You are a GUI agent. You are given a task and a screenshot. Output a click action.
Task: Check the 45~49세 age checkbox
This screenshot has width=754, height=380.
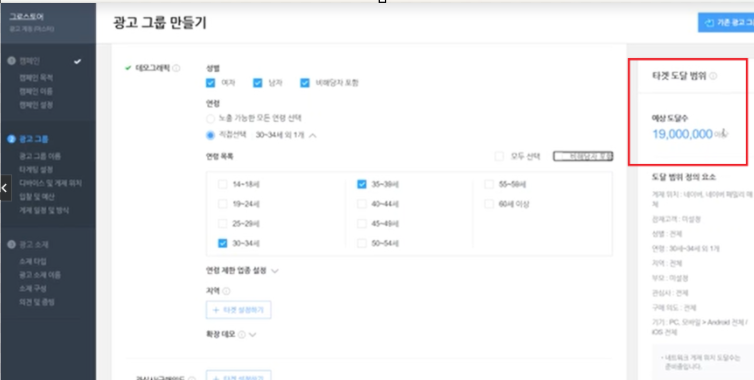coord(362,224)
